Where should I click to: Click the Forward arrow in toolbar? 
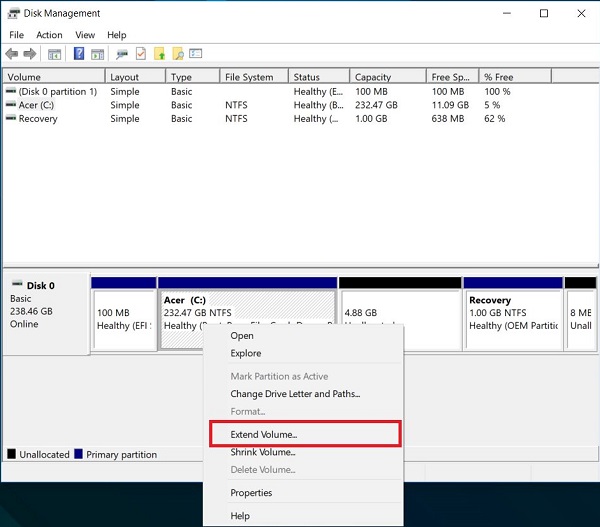29,54
